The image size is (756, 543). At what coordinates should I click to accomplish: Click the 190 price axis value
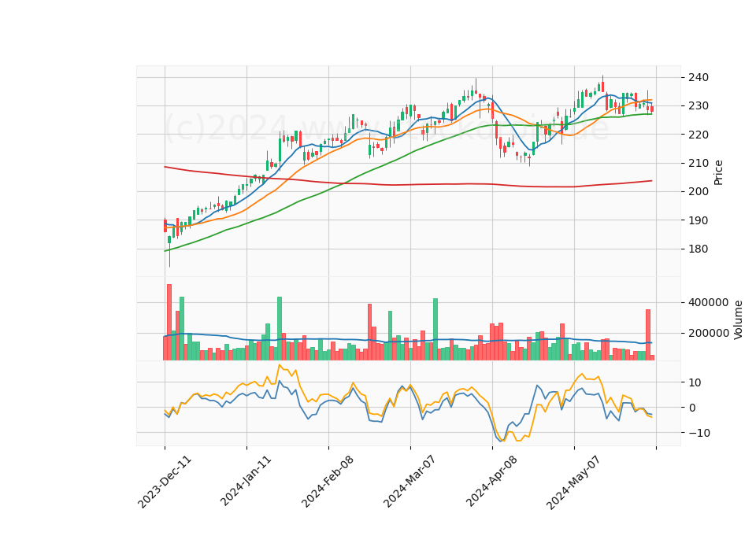(x=699, y=220)
